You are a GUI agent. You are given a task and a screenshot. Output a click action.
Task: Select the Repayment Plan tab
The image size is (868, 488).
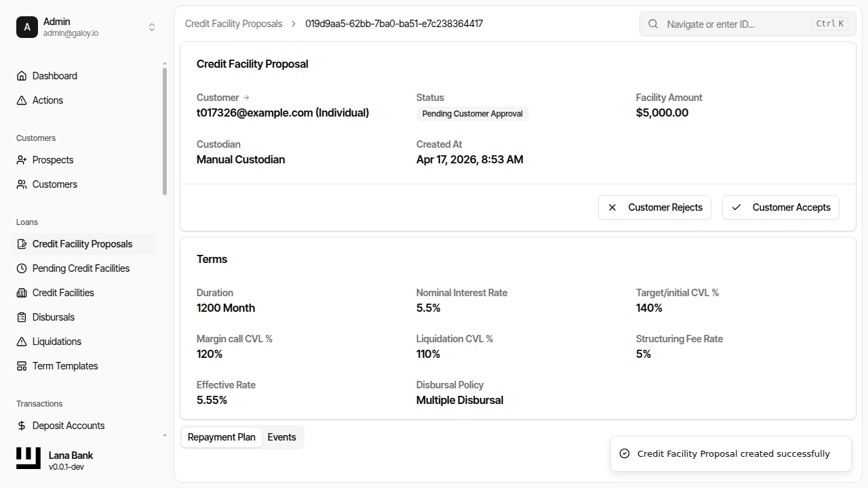(x=222, y=437)
